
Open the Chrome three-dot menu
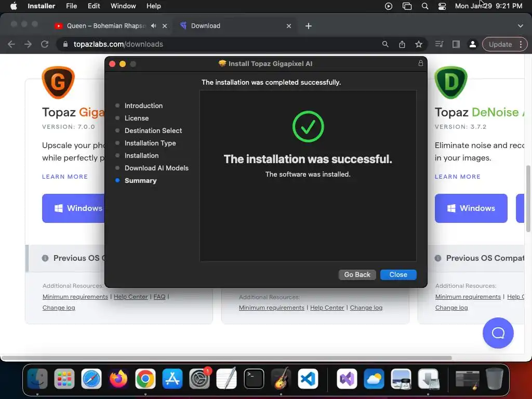tap(521, 44)
